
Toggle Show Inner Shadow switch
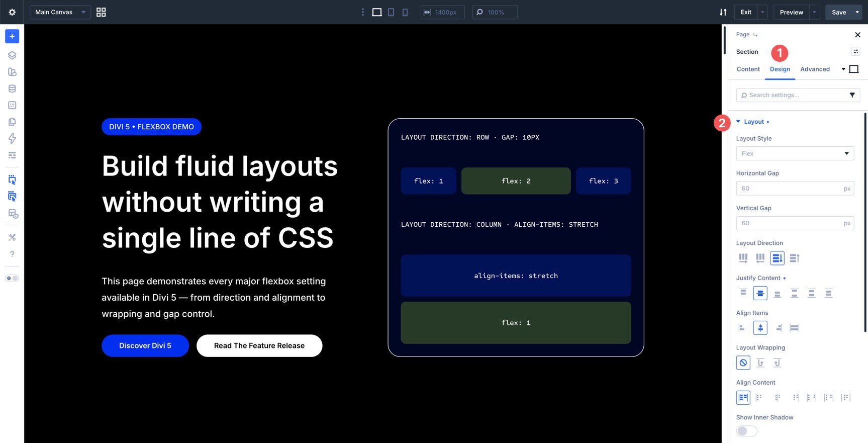tap(746, 431)
